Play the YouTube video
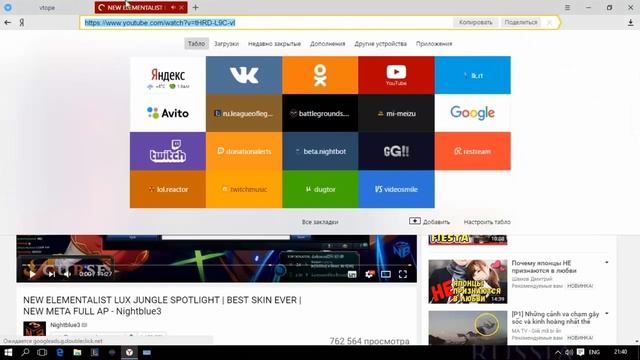Screen dimensions: 640x360 coord(32,274)
